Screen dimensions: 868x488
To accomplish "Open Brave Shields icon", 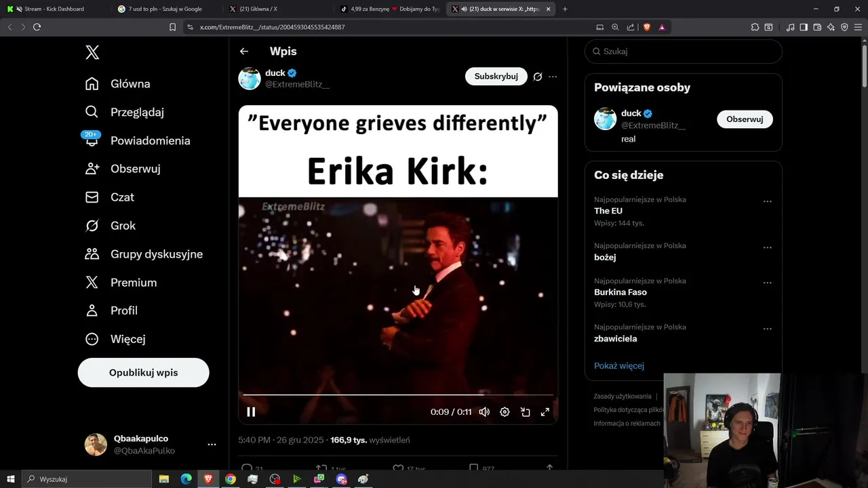I will pyautogui.click(x=647, y=27).
